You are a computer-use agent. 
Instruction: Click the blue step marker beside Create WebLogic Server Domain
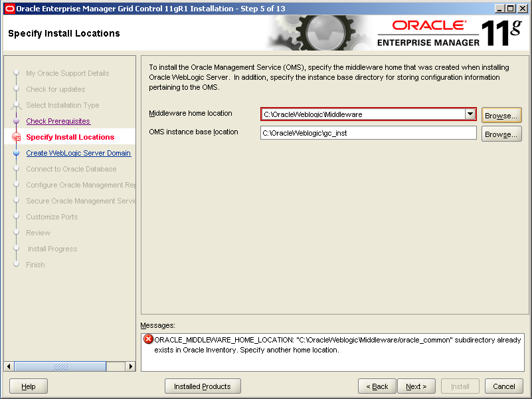pos(17,153)
